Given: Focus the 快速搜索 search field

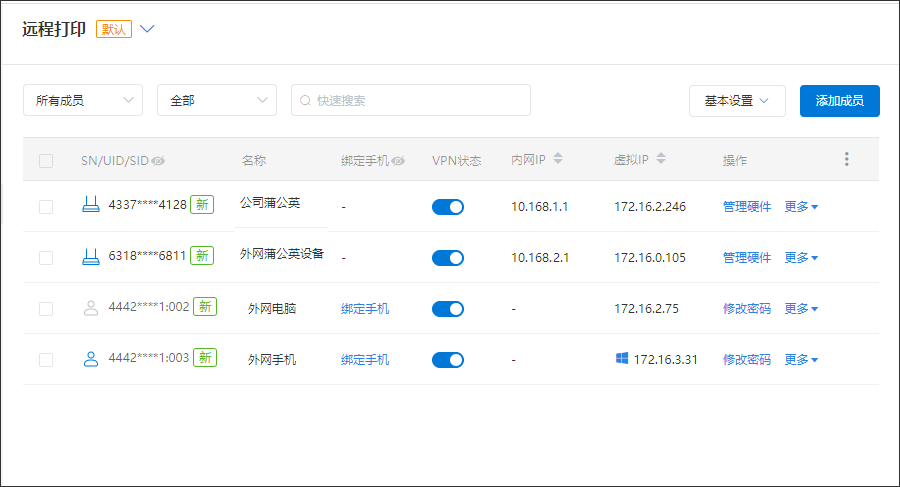Looking at the screenshot, I should [x=411, y=101].
